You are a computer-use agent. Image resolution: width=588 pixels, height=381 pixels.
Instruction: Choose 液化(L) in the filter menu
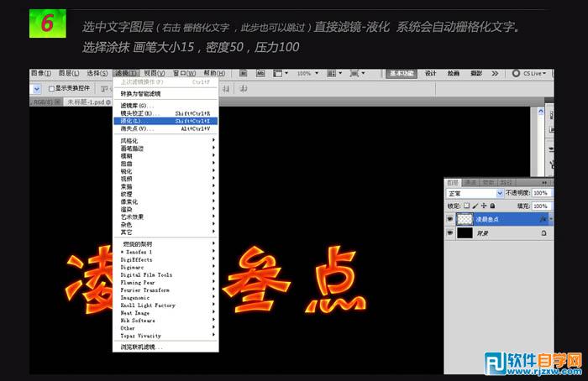click(x=165, y=121)
